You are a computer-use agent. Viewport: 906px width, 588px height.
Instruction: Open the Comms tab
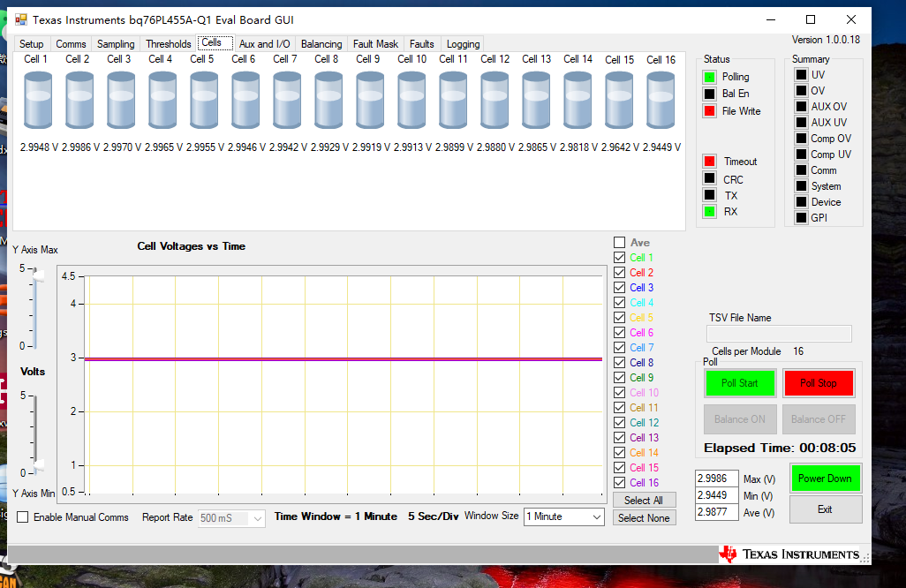71,44
